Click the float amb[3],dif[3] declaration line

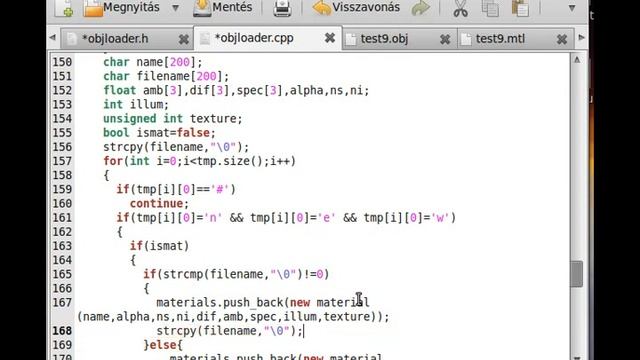236,90
